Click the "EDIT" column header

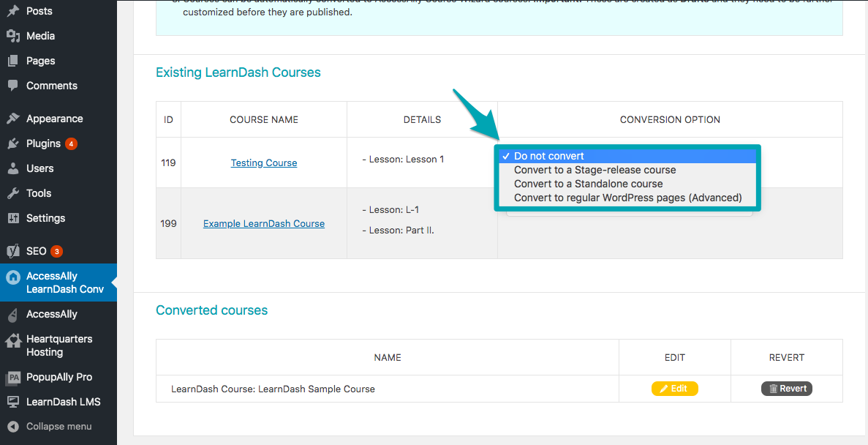(675, 357)
